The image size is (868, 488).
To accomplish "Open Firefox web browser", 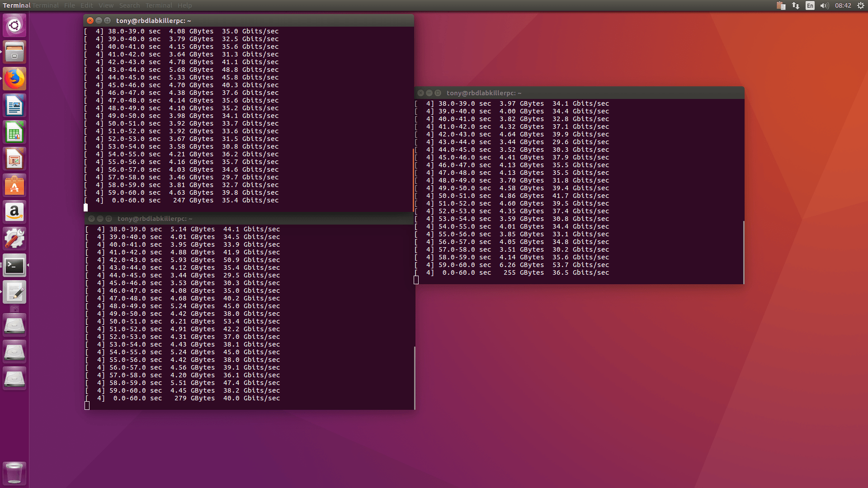I will pos(14,79).
